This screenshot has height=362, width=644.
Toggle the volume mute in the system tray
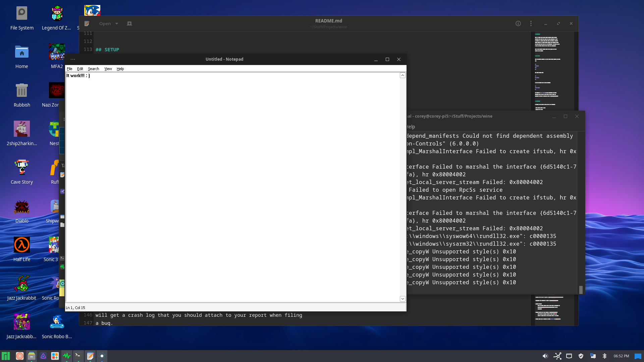point(545,356)
